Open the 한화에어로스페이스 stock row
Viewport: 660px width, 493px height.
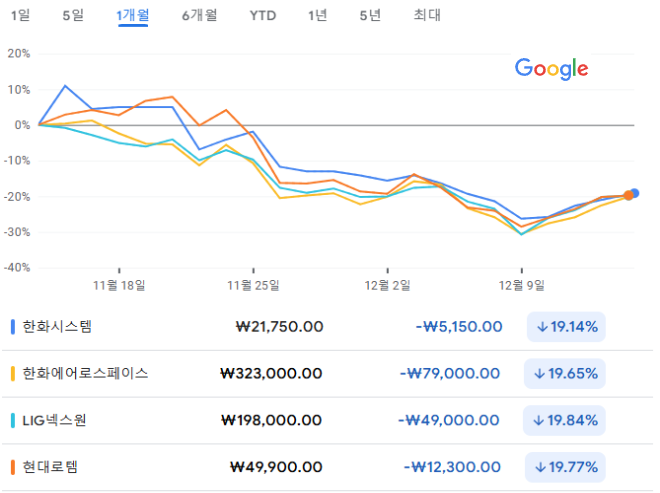[x=327, y=373]
